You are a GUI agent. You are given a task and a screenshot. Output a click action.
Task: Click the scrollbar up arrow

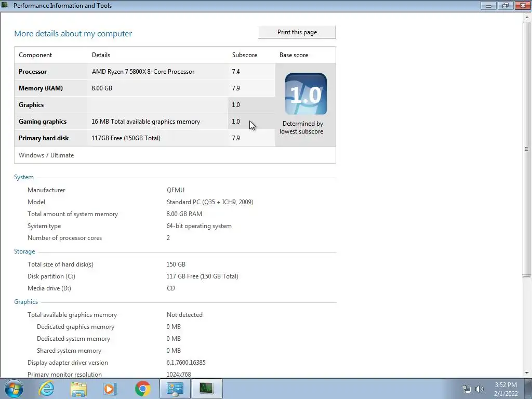[526, 17]
